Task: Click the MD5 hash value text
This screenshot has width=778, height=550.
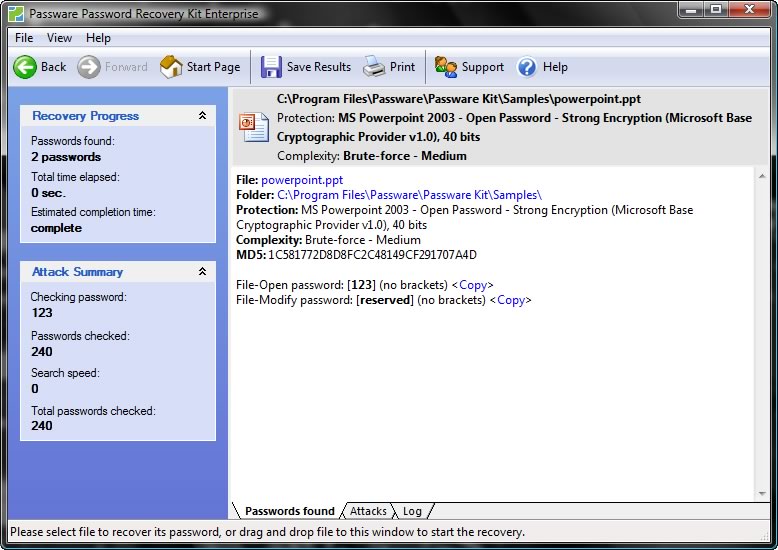Action: tap(372, 255)
